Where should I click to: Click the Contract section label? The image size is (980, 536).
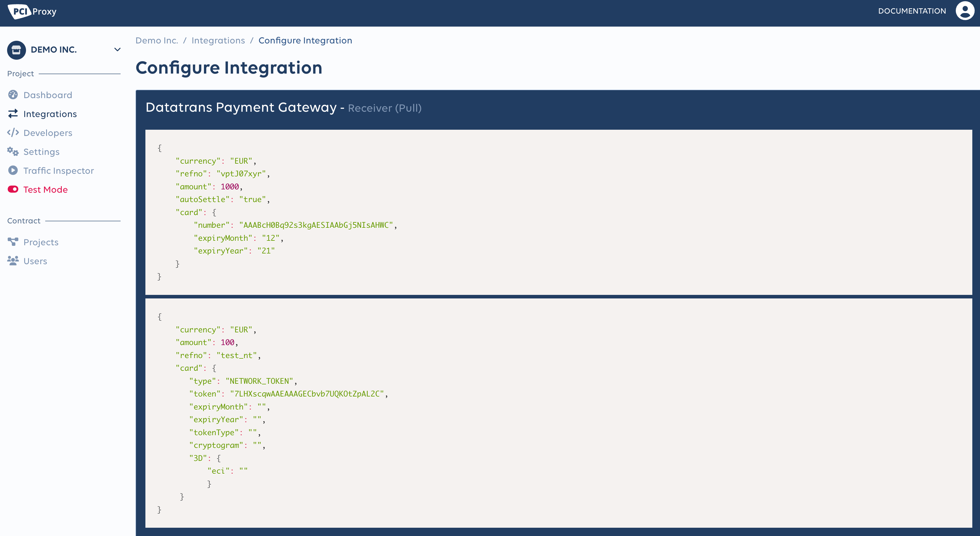coord(24,221)
